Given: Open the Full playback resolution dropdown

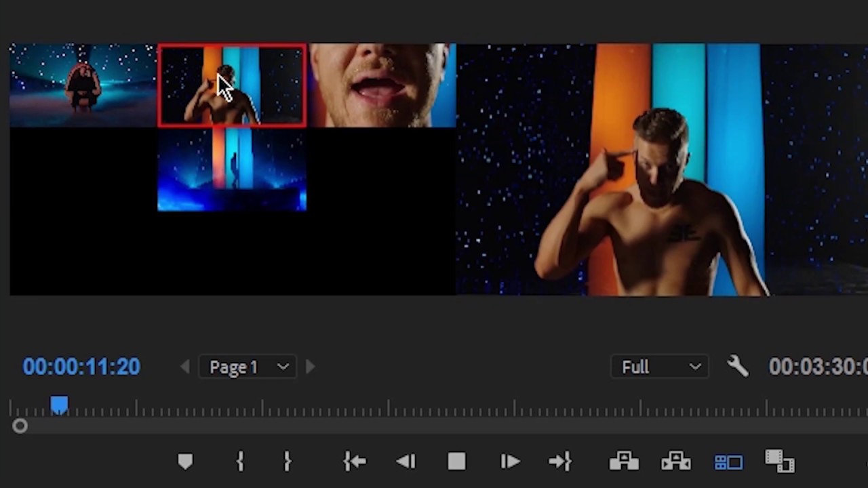Looking at the screenshot, I should [660, 367].
